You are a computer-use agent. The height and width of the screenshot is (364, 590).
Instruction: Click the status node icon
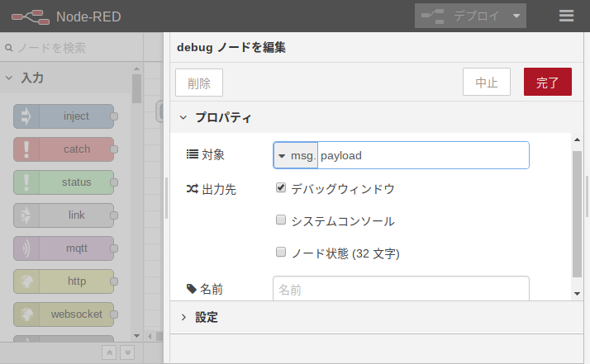tap(26, 182)
